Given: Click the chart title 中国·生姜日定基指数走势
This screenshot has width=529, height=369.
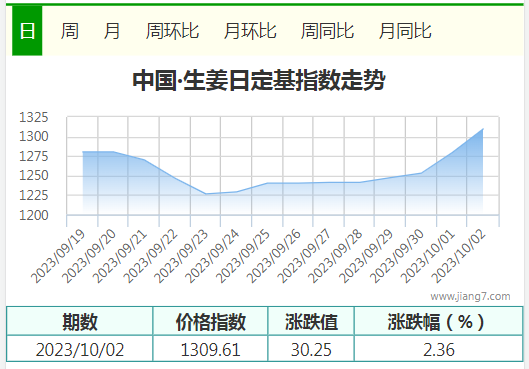Looking at the screenshot, I should point(259,80).
